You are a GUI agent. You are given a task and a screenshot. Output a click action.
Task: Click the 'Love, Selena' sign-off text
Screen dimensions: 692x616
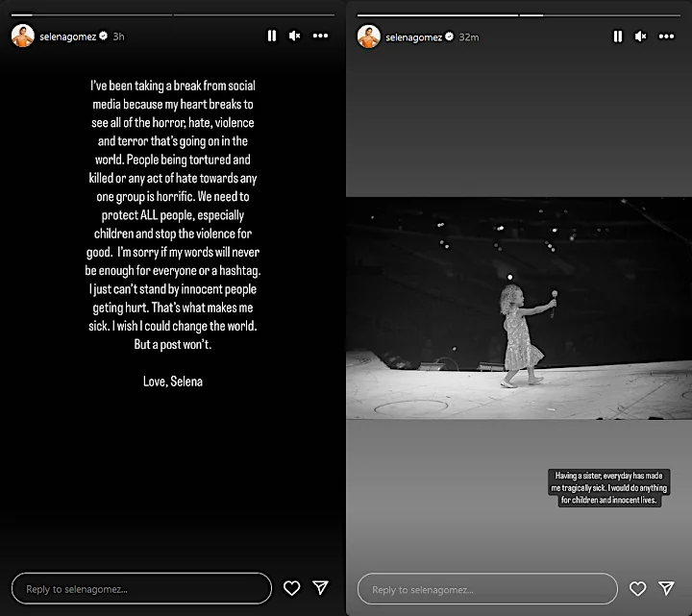point(173,382)
